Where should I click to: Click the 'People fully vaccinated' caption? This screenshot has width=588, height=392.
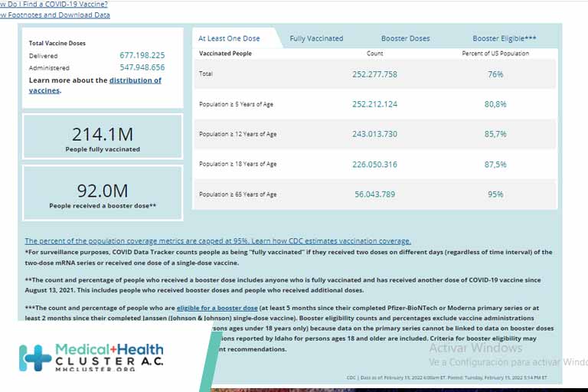tap(103, 149)
